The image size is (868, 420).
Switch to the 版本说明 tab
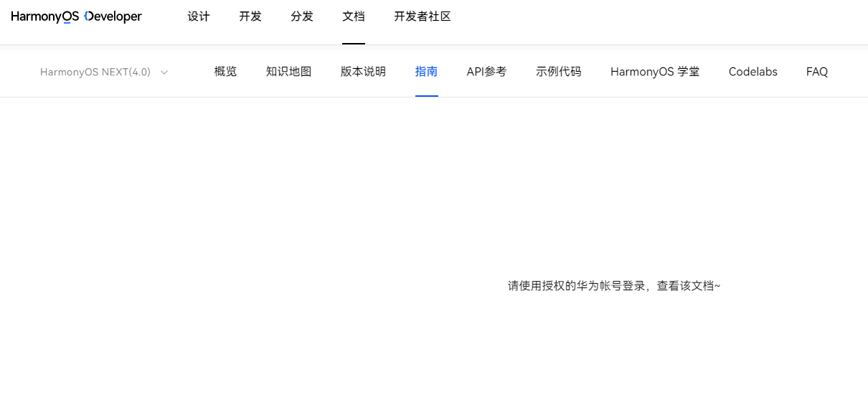[363, 72]
